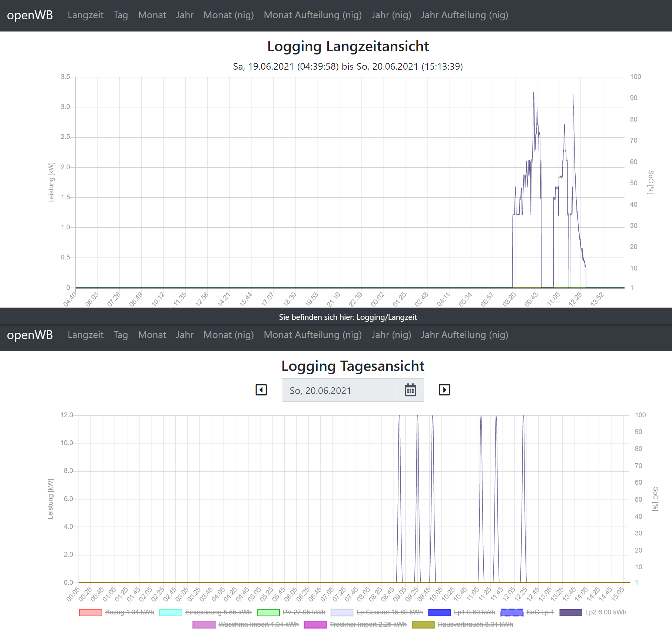Screen dimensions: 672x640
Task: Open Langzeit in top navigation bar
Action: [86, 15]
